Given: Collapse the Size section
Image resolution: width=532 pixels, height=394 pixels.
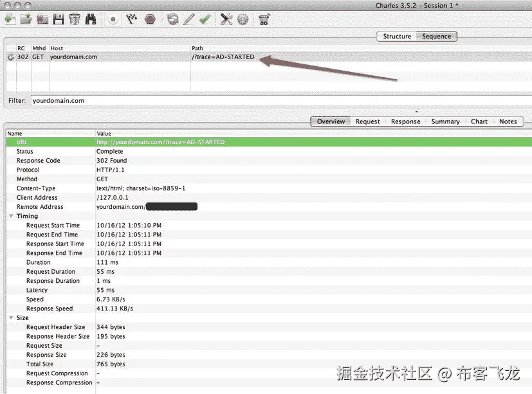Looking at the screenshot, I should coord(11,318).
